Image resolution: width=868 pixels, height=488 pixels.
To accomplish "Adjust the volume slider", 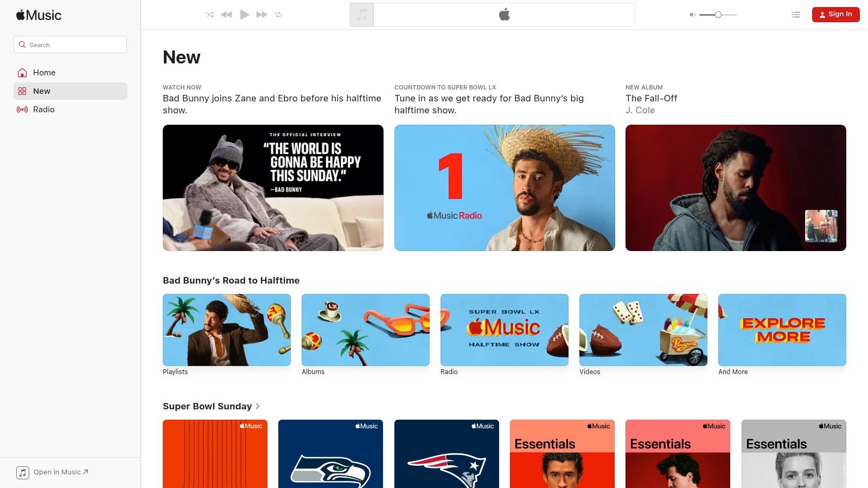I will [x=717, y=15].
